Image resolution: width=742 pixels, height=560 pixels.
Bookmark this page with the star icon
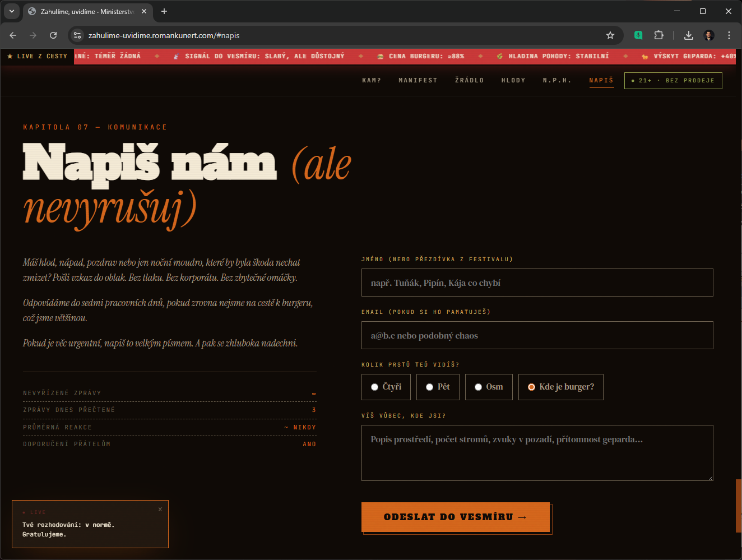pos(610,35)
